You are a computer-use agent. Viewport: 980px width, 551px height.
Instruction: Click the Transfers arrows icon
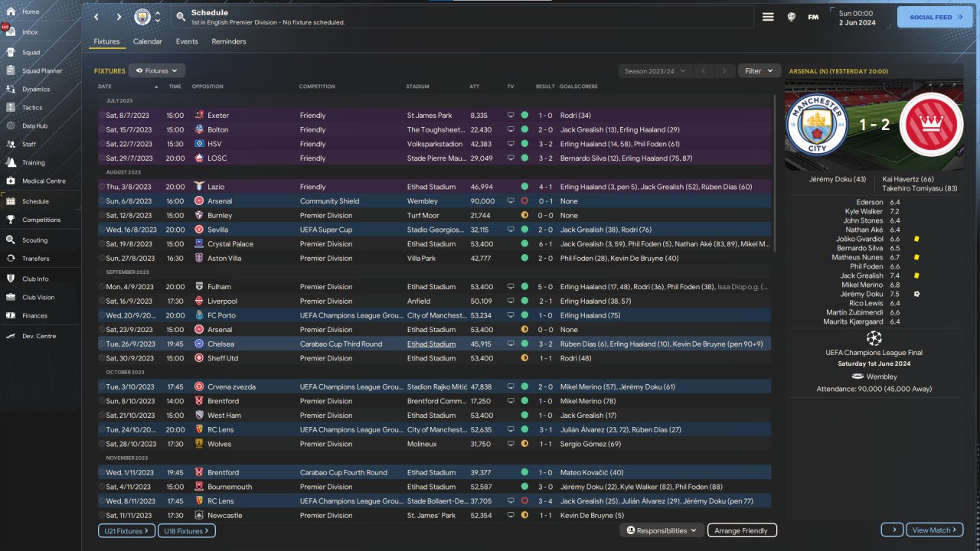point(11,259)
